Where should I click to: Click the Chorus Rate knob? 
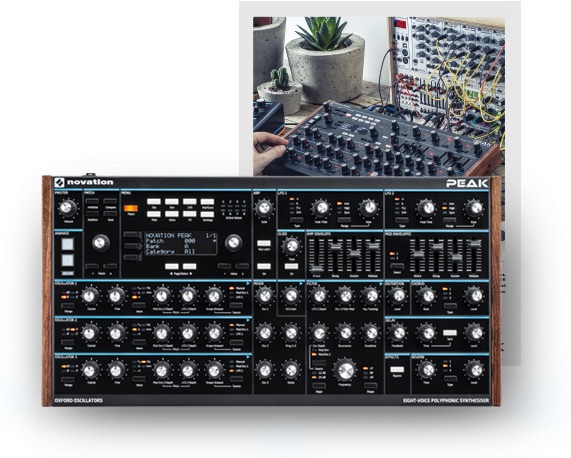point(426,296)
